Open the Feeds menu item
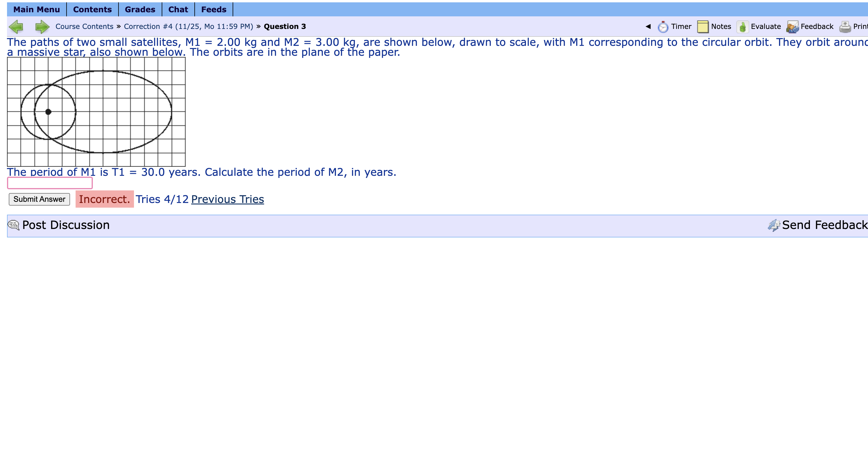This screenshot has height=455, width=868. pyautogui.click(x=214, y=9)
